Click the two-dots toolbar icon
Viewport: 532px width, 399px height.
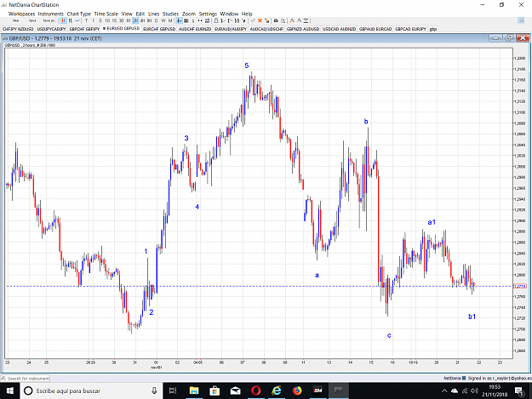(200, 20)
